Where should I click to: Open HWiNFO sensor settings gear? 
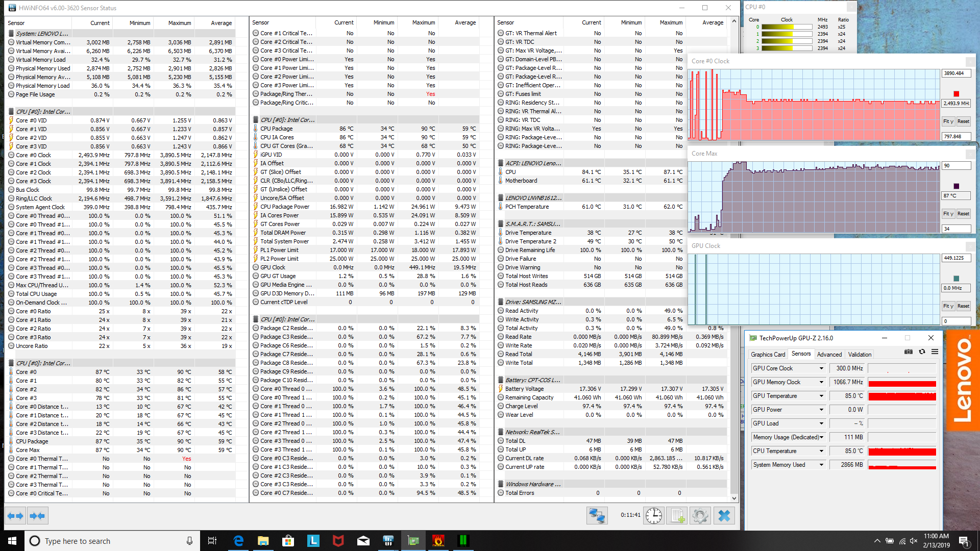(700, 516)
